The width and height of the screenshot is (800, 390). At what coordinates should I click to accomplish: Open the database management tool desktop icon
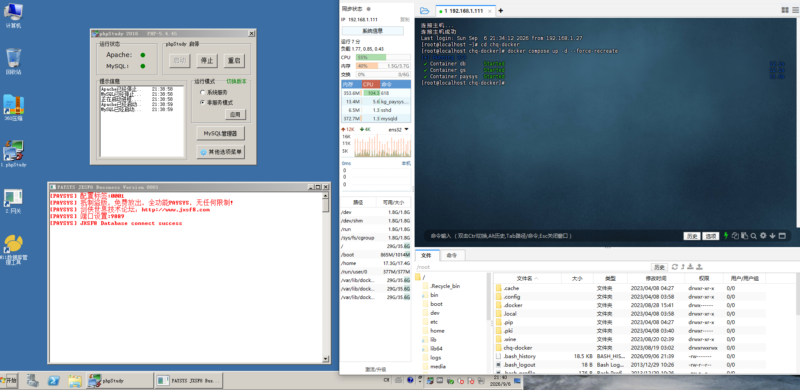tap(13, 250)
